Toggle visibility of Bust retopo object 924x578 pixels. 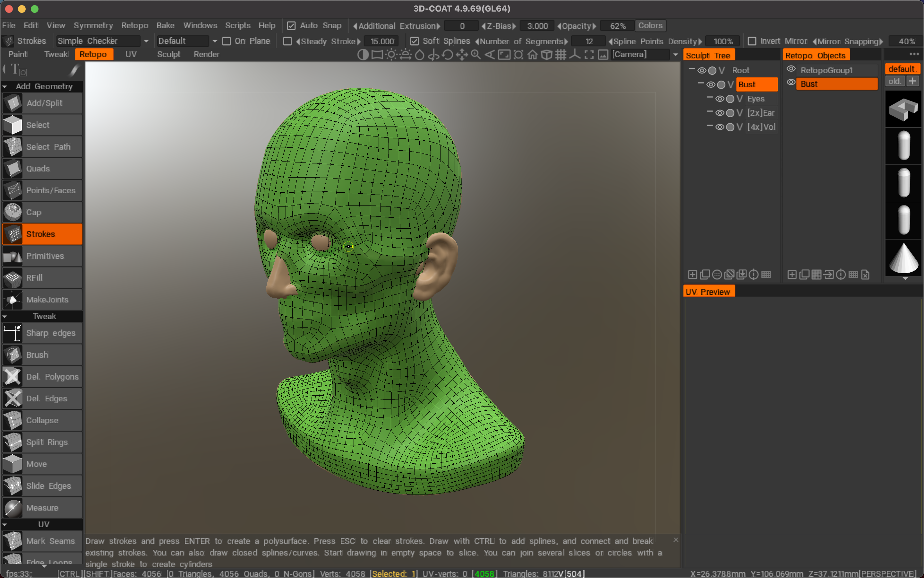(x=791, y=82)
